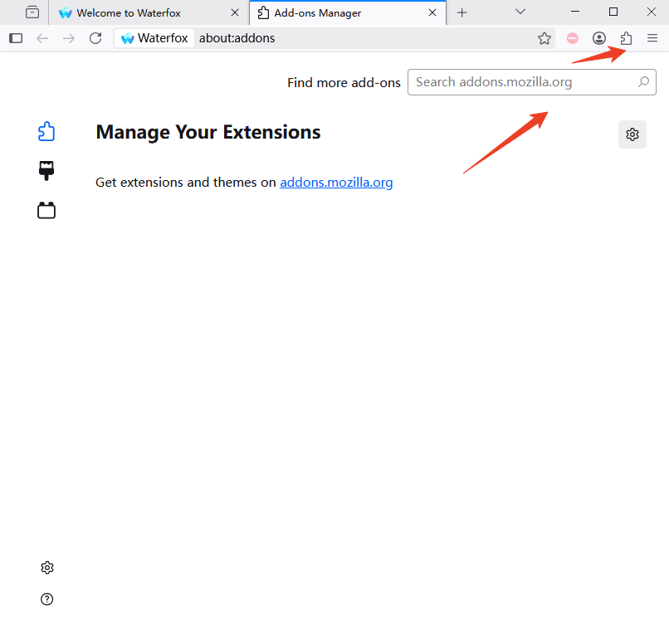Open the Plugins category in sidebar
The width and height of the screenshot is (669, 644).
tap(46, 210)
